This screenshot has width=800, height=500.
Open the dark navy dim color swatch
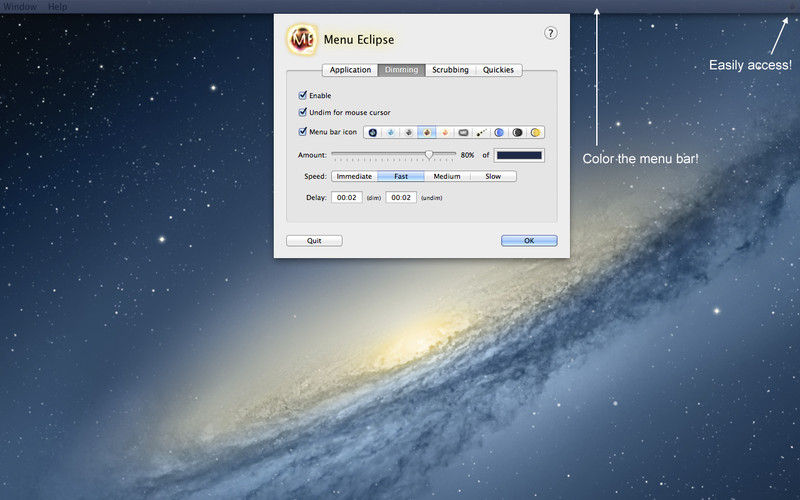519,155
